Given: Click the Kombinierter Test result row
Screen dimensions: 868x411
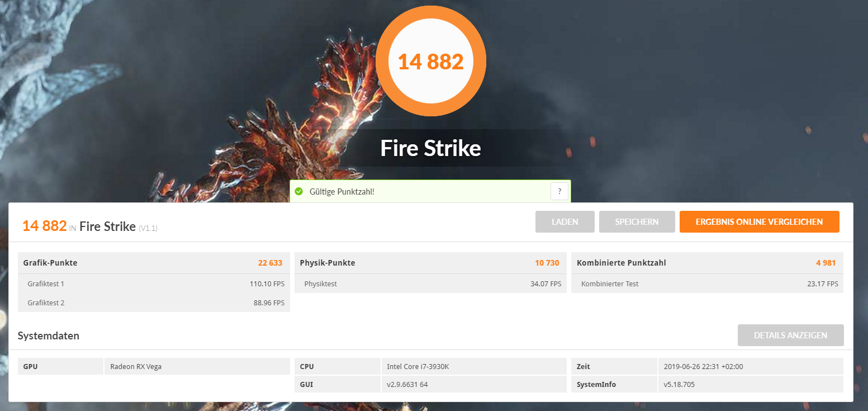Looking at the screenshot, I should (707, 284).
